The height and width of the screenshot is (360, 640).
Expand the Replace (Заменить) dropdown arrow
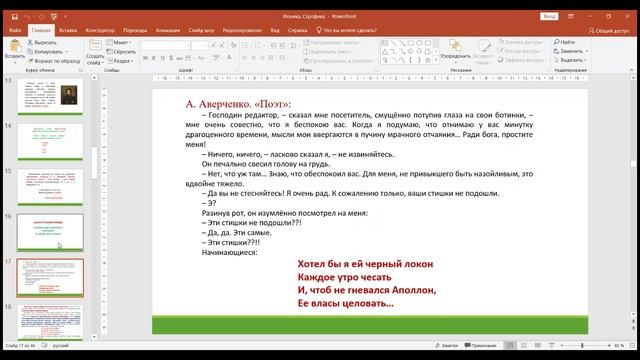coord(587,51)
